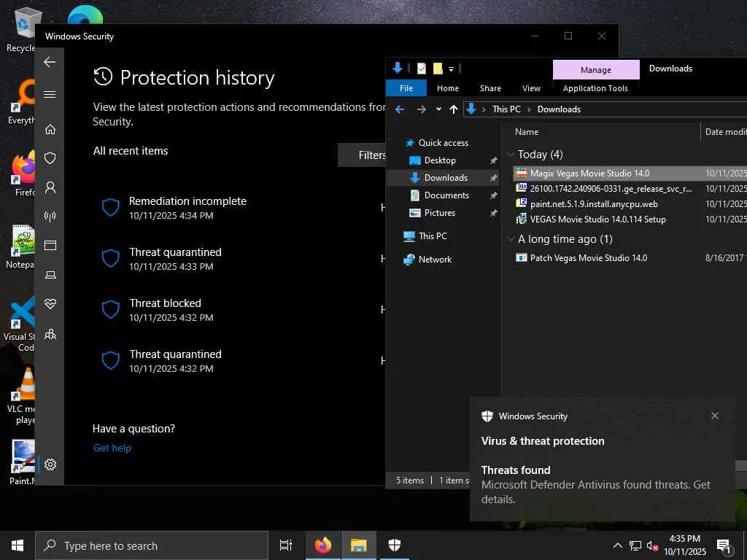747x560 pixels.
Task: Open Device security laptop icon
Action: [x=50, y=275]
